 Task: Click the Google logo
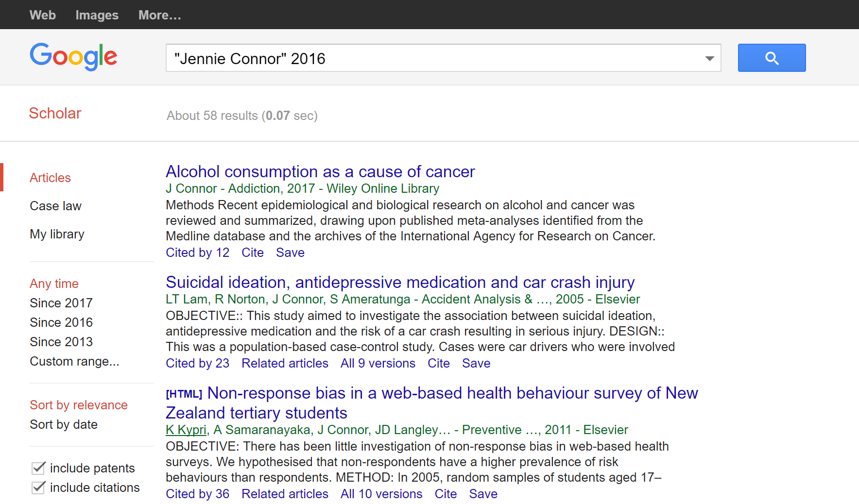click(73, 57)
